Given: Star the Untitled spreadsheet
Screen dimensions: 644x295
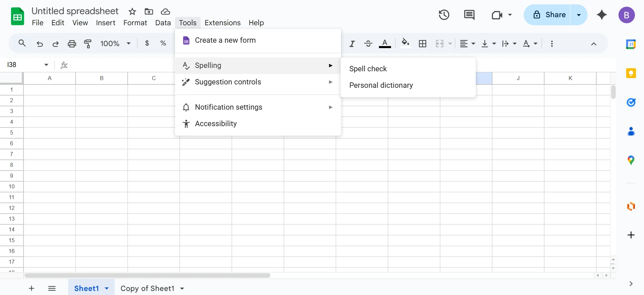Looking at the screenshot, I should pyautogui.click(x=132, y=12).
